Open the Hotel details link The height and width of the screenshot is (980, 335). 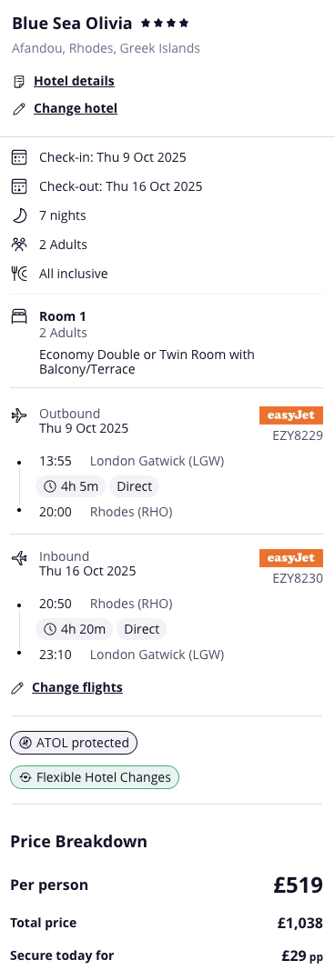[74, 81]
